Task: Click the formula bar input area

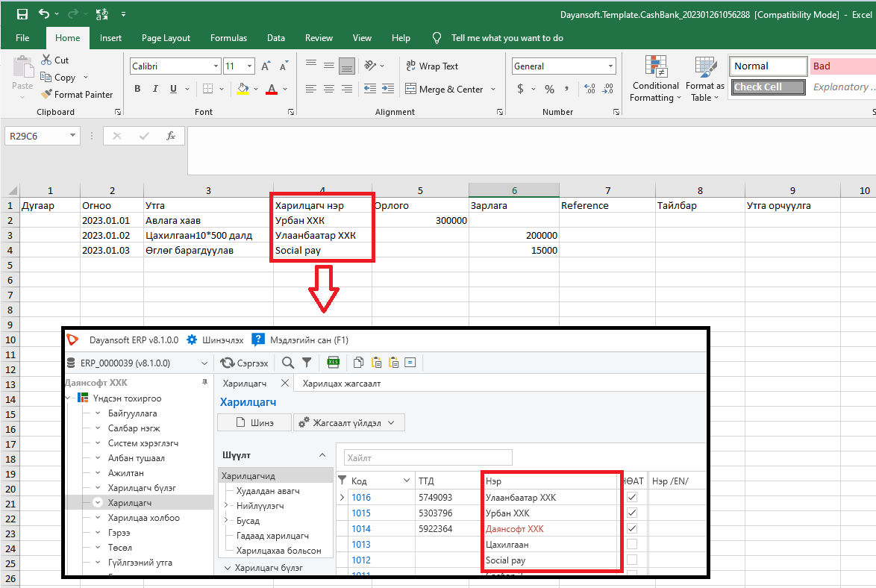Action: (x=531, y=150)
